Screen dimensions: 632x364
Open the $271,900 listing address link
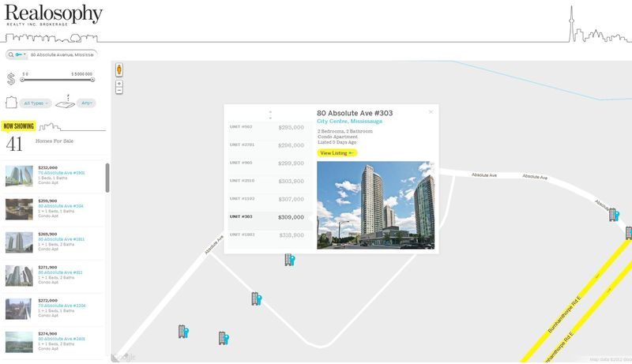[x=60, y=272]
